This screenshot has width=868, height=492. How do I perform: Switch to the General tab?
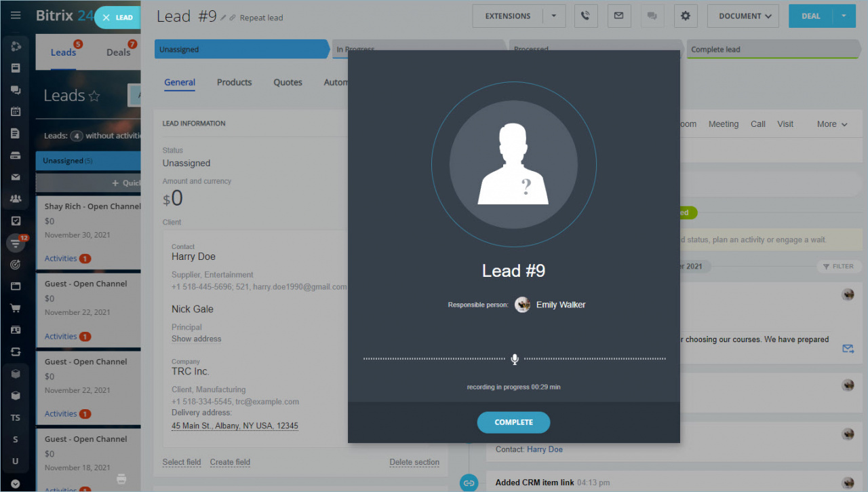pos(180,82)
